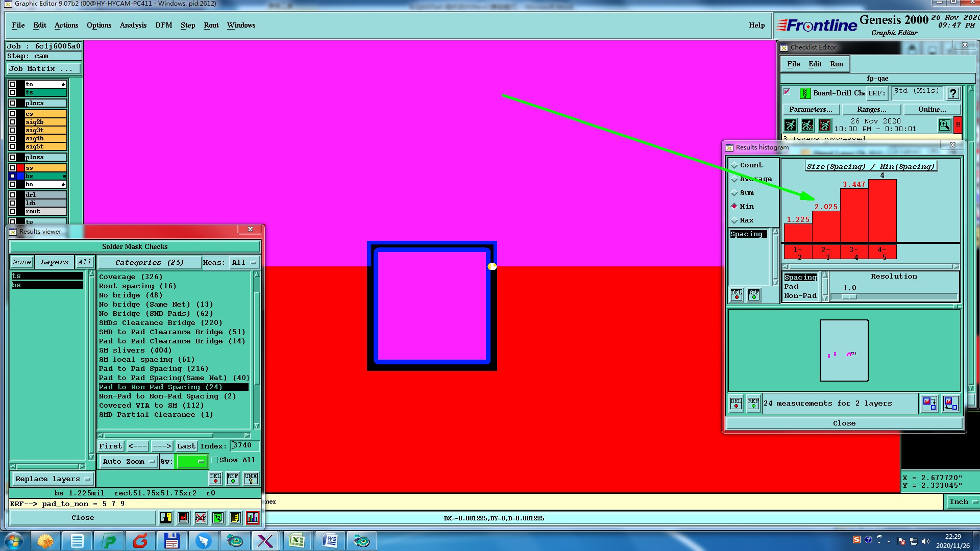Click the green 12 page icon
The image size is (980, 551).
218,518
